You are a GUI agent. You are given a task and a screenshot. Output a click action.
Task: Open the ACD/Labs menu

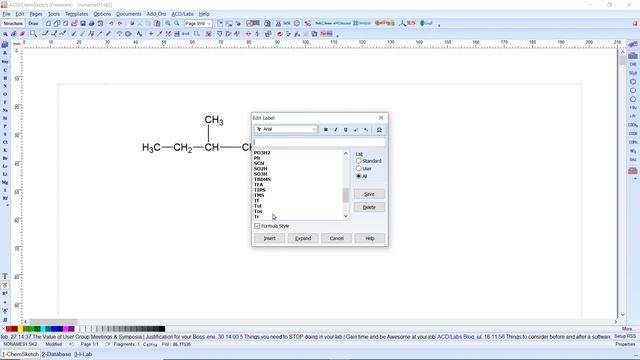click(182, 14)
